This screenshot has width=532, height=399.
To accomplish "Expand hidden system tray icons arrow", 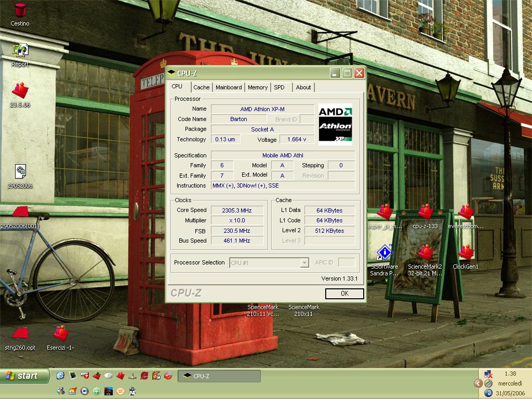I will click(x=478, y=383).
